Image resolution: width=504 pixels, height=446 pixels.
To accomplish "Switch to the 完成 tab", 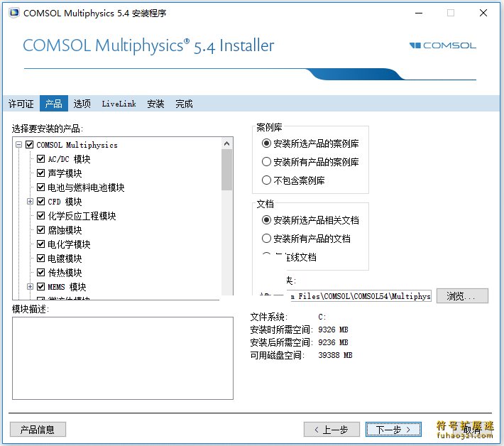I will (184, 104).
